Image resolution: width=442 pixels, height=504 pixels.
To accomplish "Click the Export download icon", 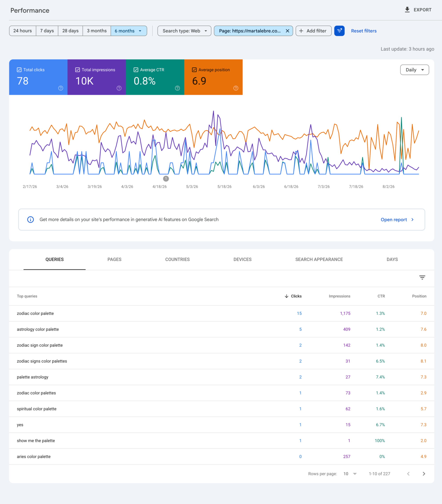I will click(407, 10).
